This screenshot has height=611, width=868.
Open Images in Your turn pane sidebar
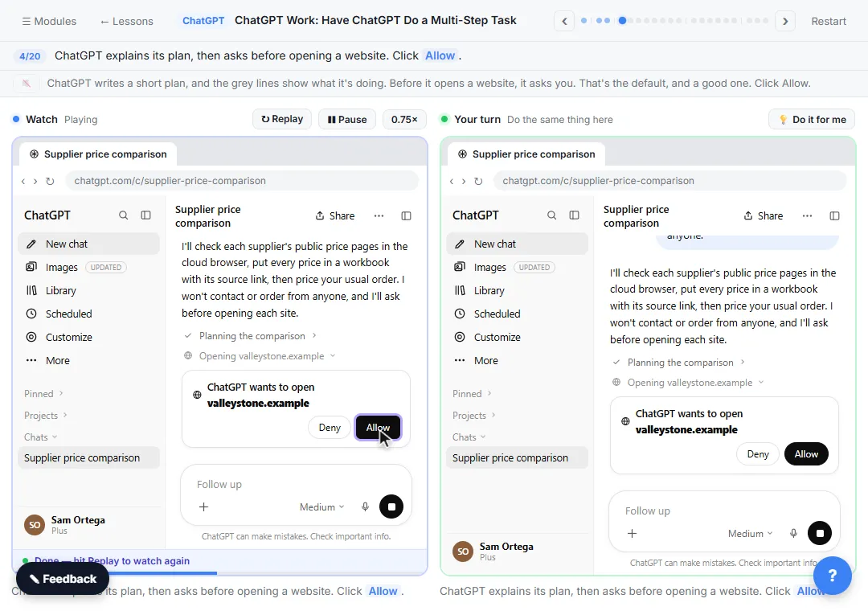pyautogui.click(x=517, y=267)
